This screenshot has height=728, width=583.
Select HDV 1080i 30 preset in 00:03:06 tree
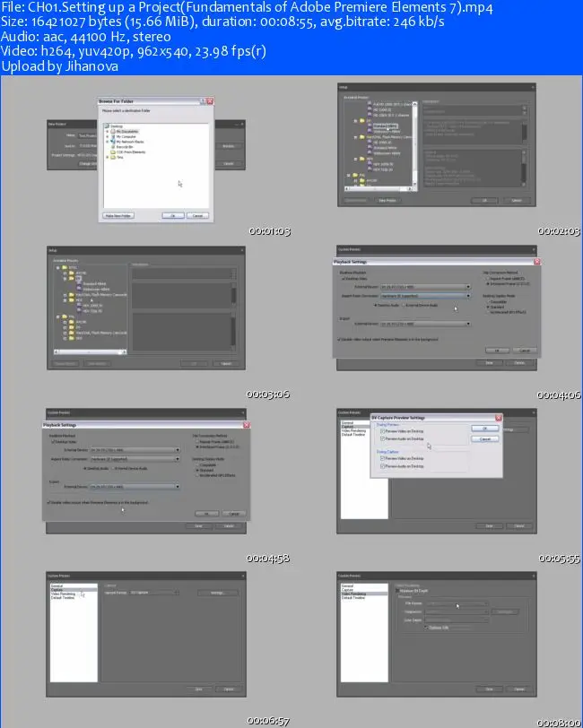(92, 306)
